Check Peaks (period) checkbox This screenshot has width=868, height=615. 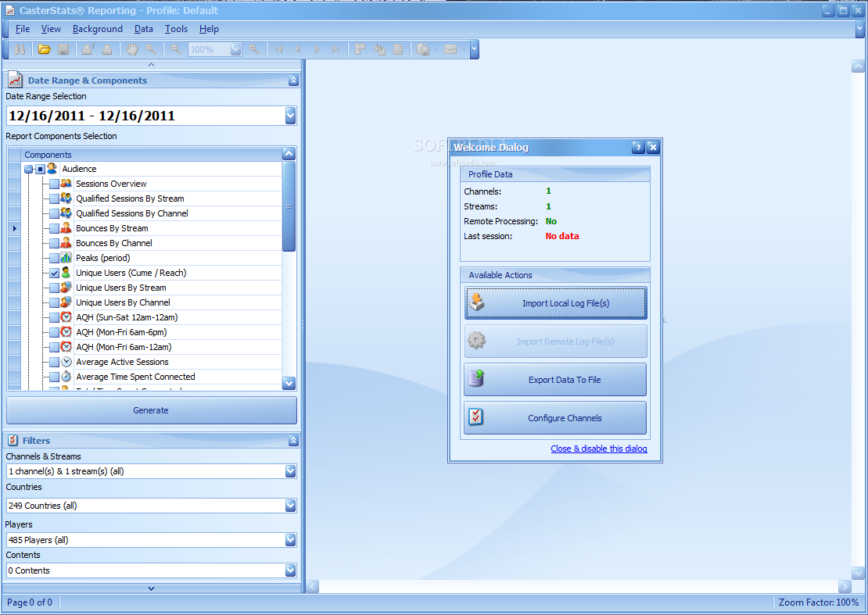click(x=54, y=259)
